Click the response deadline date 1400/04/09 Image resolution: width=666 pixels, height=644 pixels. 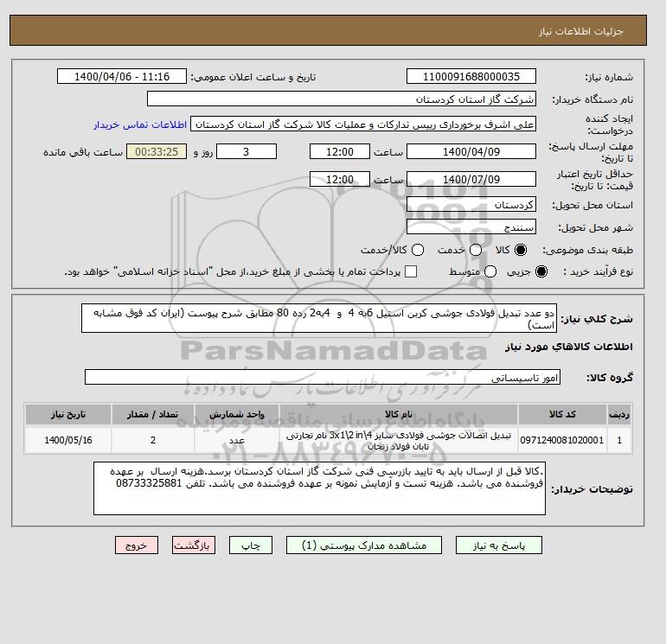(471, 151)
